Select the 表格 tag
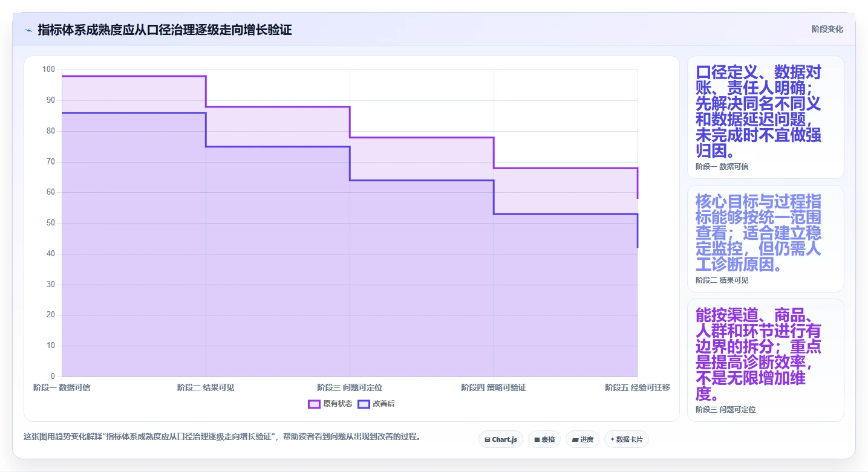Image resolution: width=868 pixels, height=472 pixels. coord(544,439)
